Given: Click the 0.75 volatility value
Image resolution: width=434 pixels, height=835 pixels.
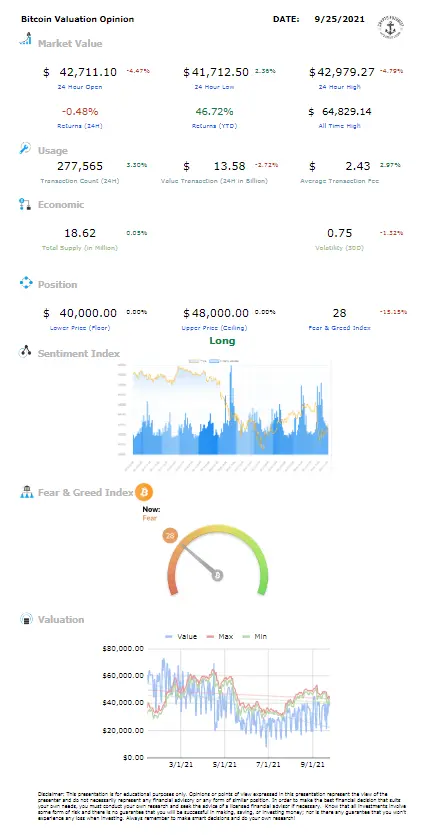Looking at the screenshot, I should (340, 233).
